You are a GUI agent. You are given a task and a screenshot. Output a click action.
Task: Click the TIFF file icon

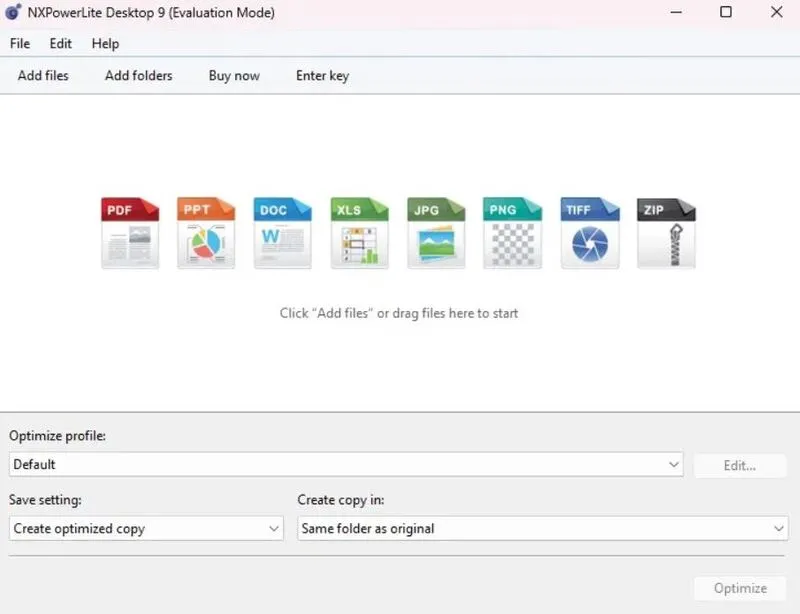click(x=589, y=233)
